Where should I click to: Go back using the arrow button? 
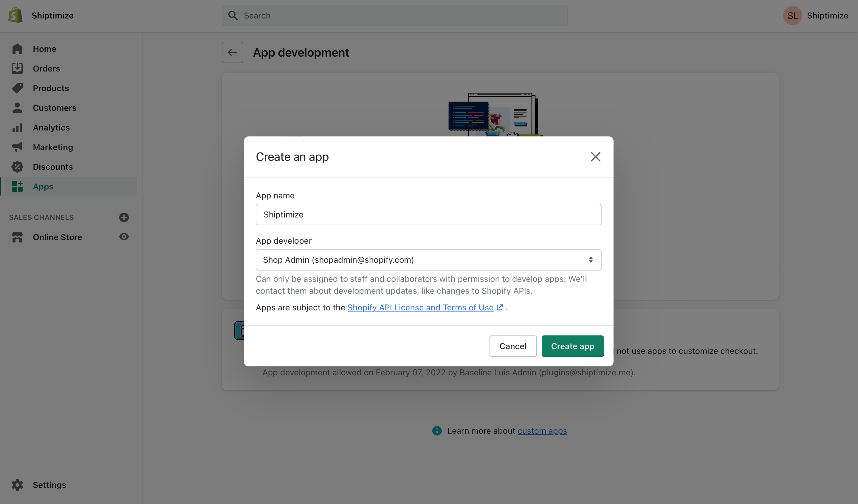point(233,52)
